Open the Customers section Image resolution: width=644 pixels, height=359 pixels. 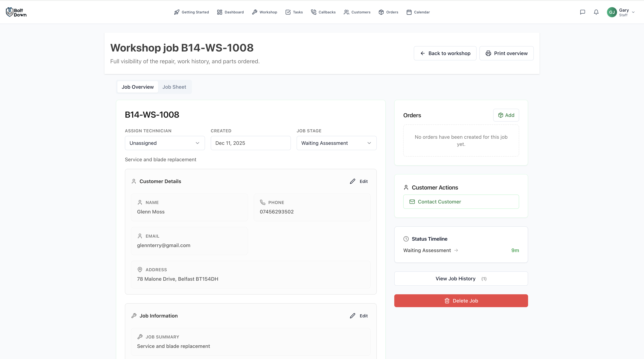357,12
